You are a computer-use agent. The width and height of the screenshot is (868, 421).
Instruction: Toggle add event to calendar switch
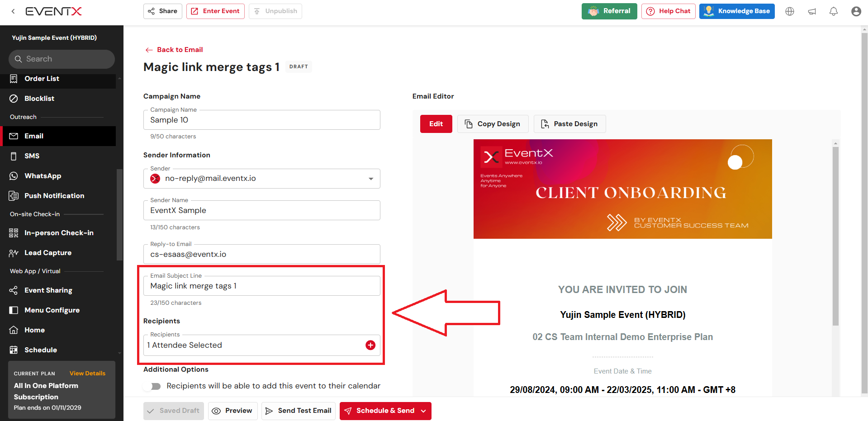click(x=152, y=386)
